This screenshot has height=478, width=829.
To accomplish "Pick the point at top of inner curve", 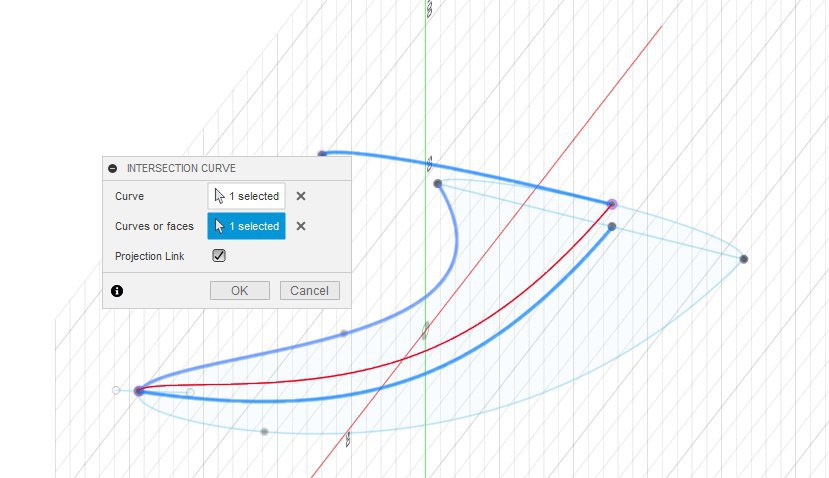I will pyautogui.click(x=438, y=183).
